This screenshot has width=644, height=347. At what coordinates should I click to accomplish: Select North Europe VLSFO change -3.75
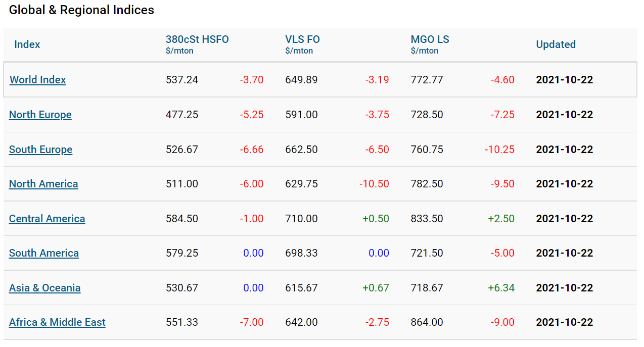[x=377, y=115]
